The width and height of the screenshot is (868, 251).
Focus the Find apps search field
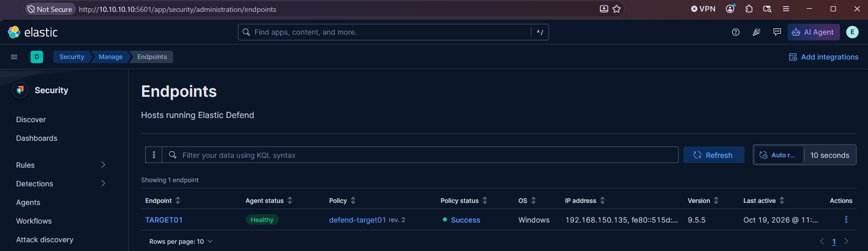[393, 32]
